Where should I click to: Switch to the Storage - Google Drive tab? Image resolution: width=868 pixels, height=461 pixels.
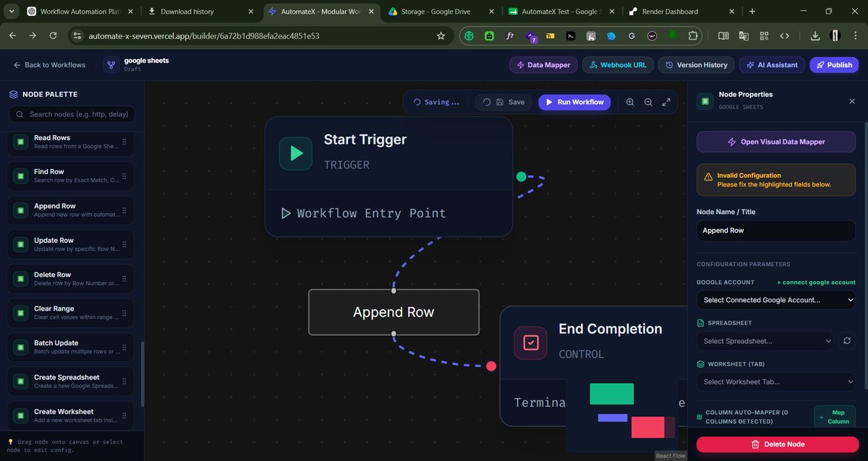tap(440, 12)
